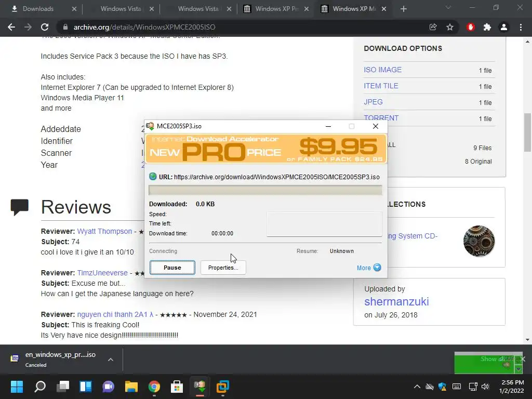
Task: Open Properties of the download dialog
Action: point(223,268)
